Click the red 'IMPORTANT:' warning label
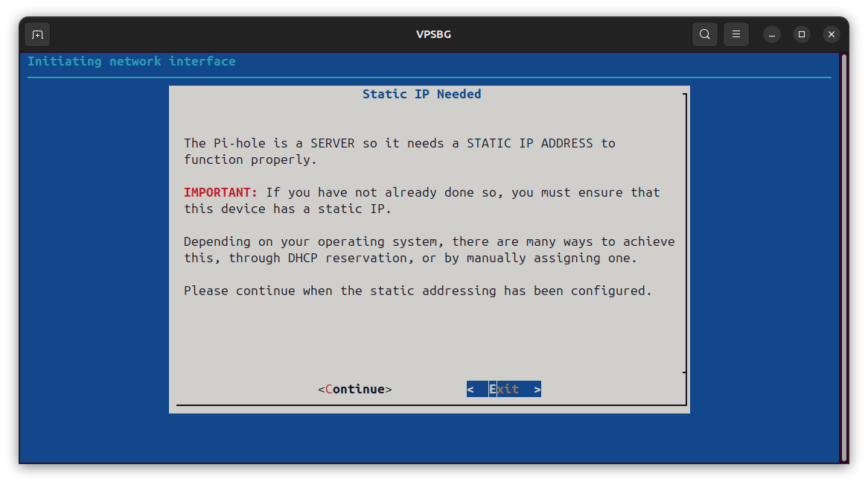Viewport: 868px width, 485px height. 220,192
